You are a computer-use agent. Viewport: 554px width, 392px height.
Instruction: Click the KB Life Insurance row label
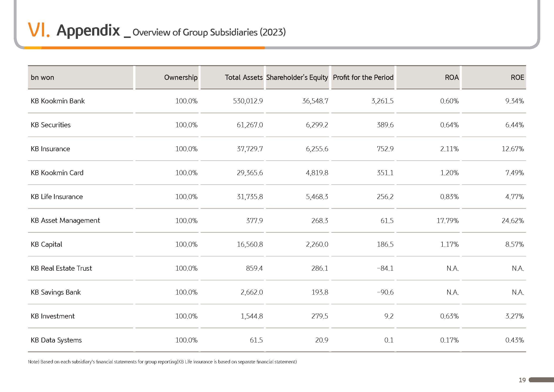coord(57,197)
